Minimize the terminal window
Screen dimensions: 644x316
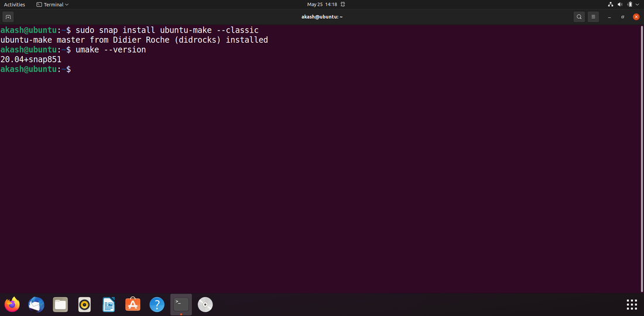click(x=609, y=17)
